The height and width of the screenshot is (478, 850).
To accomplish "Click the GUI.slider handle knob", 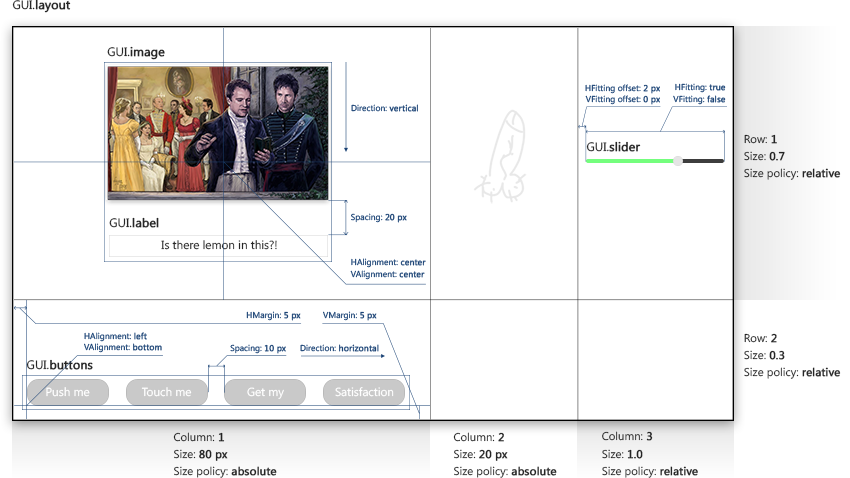I will point(678,160).
